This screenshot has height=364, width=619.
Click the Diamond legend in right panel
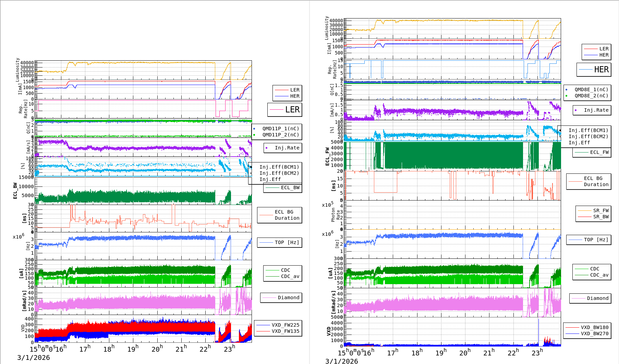point(590,298)
